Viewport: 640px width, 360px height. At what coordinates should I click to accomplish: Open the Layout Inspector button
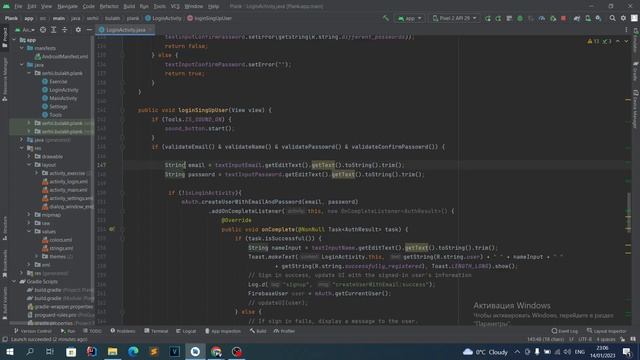pyautogui.click(x=607, y=331)
